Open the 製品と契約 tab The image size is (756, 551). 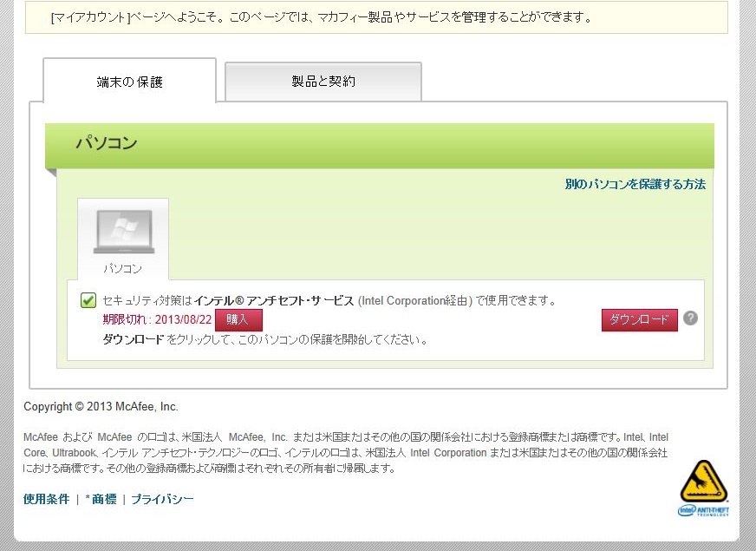323,82
